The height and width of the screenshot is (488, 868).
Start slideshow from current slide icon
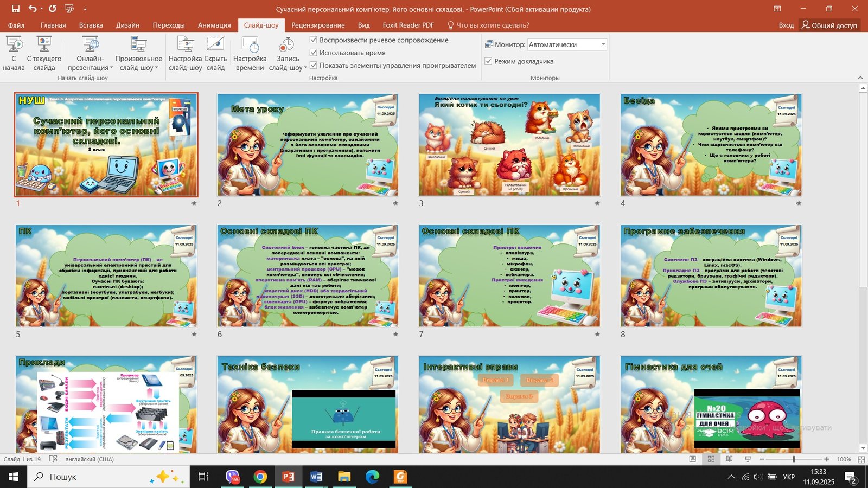[44, 44]
